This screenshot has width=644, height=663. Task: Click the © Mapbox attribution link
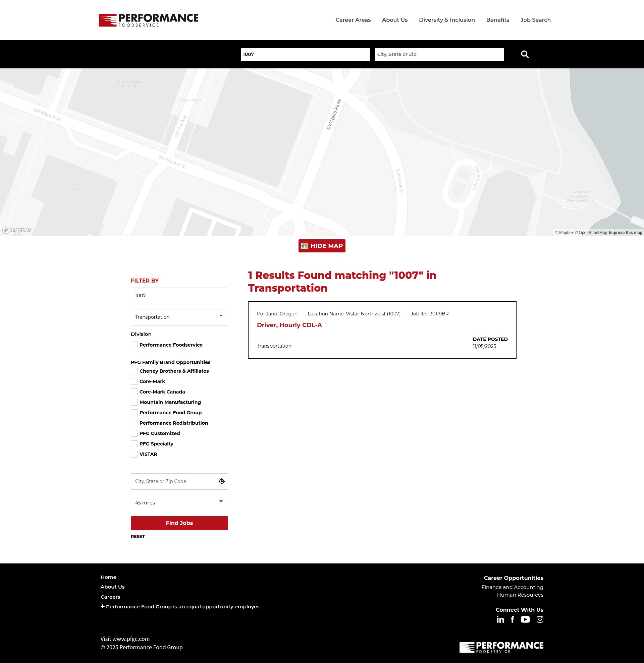[564, 233]
